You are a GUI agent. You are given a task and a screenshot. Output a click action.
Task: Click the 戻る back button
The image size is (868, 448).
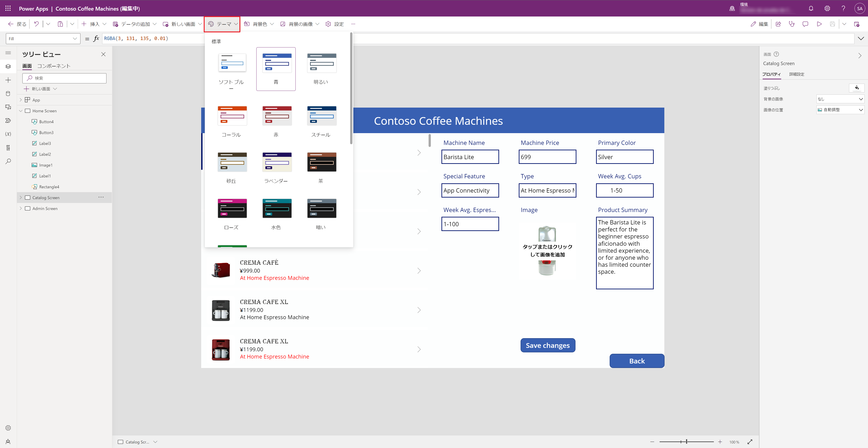(x=17, y=24)
